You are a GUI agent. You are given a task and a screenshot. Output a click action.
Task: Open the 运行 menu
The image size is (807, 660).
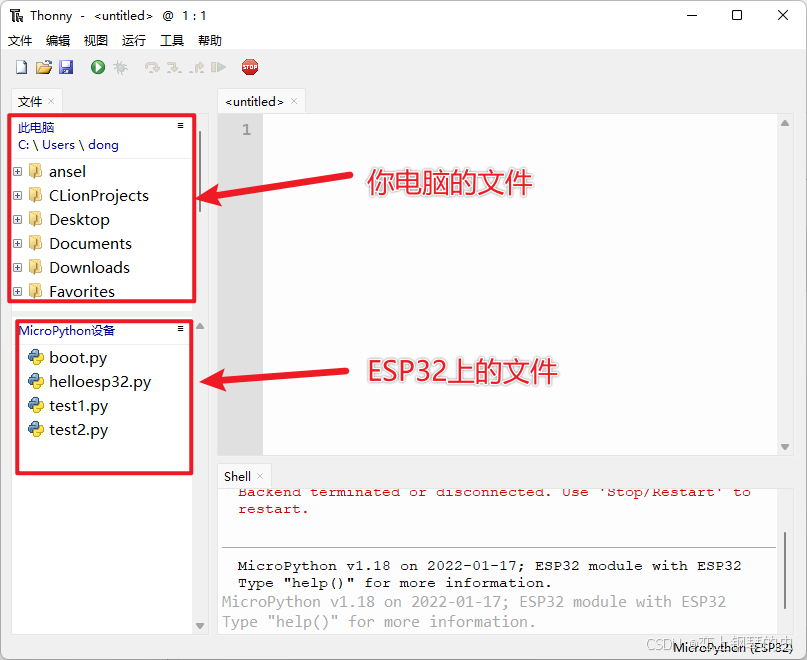[134, 40]
